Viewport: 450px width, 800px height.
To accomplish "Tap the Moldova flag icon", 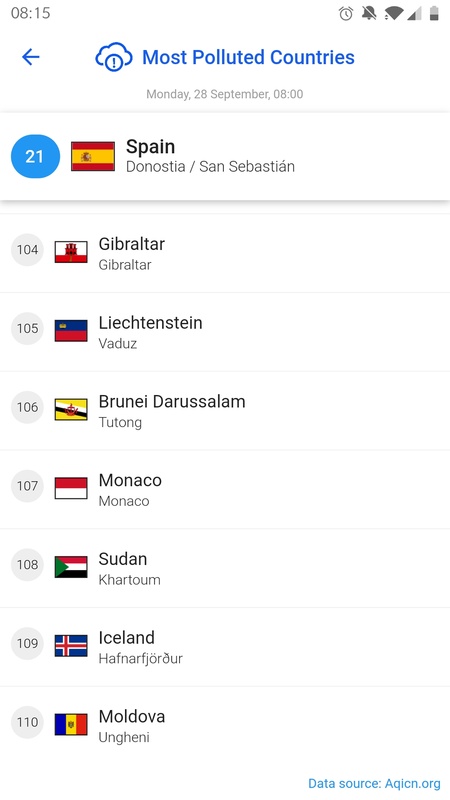I will [71, 724].
